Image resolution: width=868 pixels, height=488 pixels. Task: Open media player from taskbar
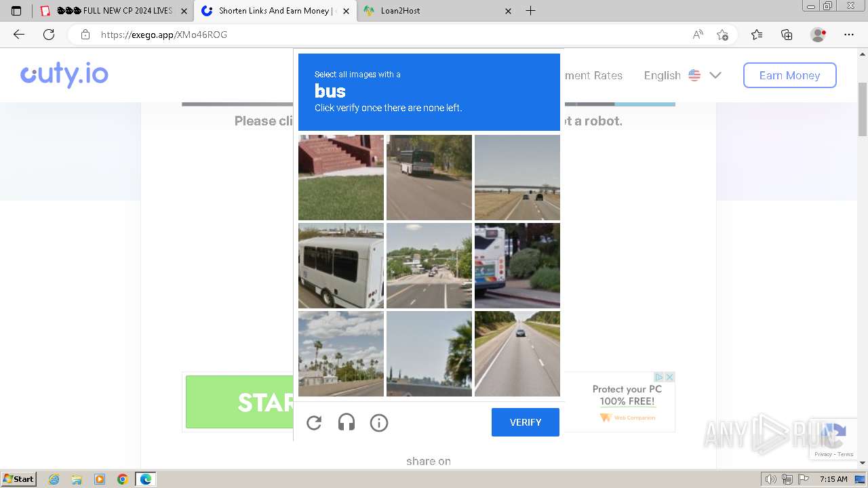tap(100, 479)
